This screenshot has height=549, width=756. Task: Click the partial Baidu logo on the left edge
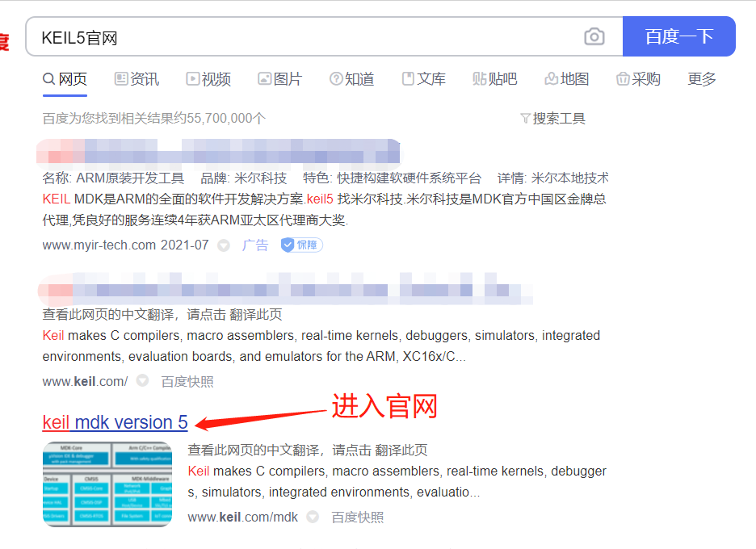pos(6,40)
